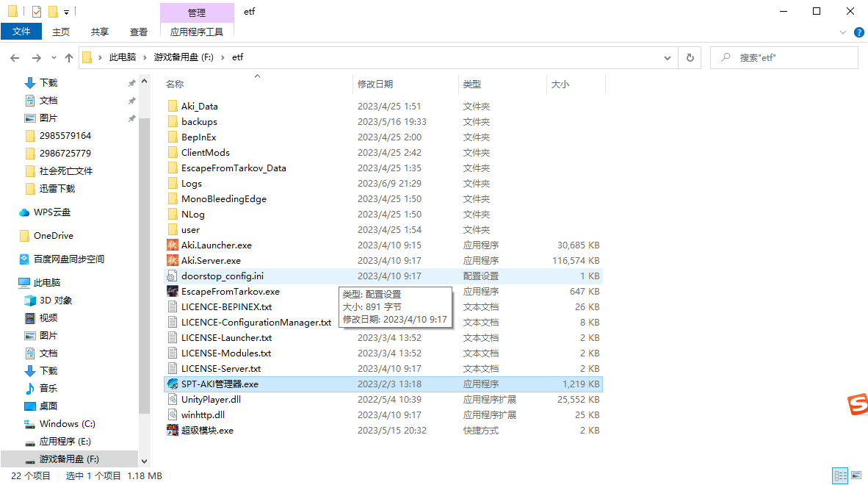This screenshot has width=868, height=485.
Task: Select 游戏备用盘 (F:) drive in navigation pane
Action: [x=68, y=459]
